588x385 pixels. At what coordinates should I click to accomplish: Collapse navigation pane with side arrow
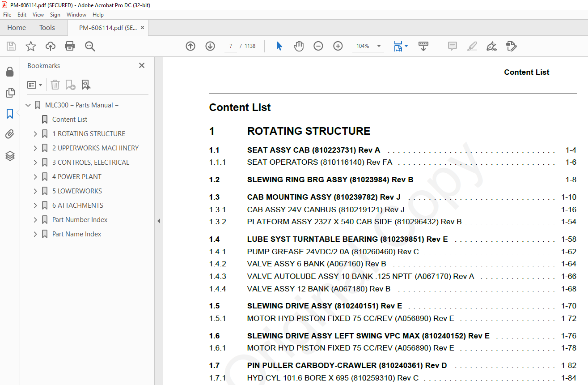coord(158,221)
